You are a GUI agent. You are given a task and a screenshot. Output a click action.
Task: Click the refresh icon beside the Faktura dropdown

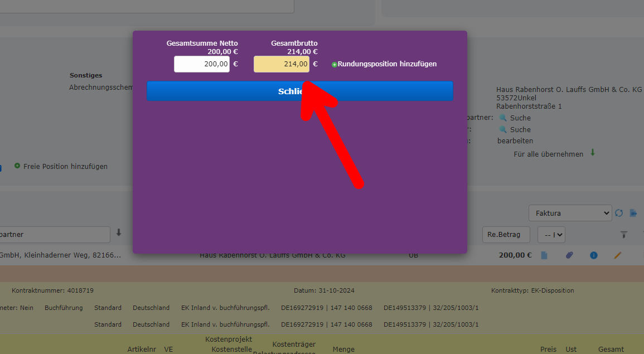[619, 212]
